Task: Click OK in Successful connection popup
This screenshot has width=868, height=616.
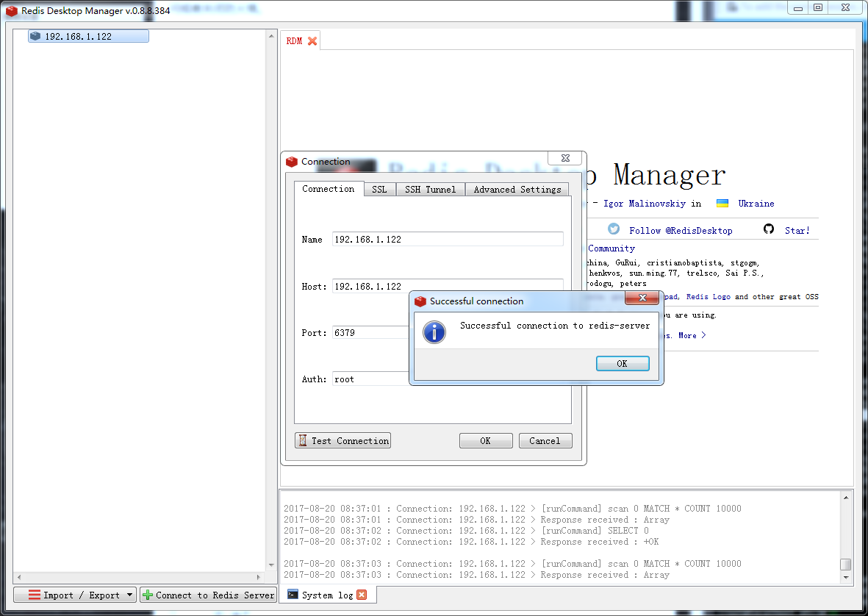Action: 623,364
